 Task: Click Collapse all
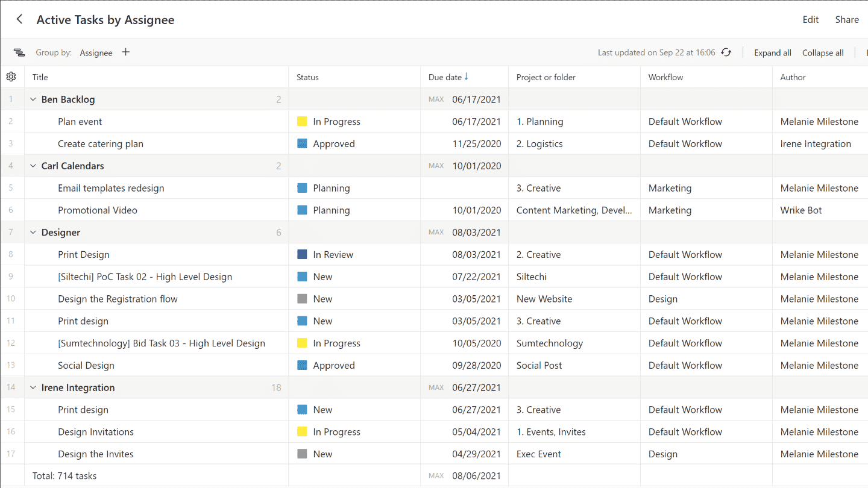point(823,52)
